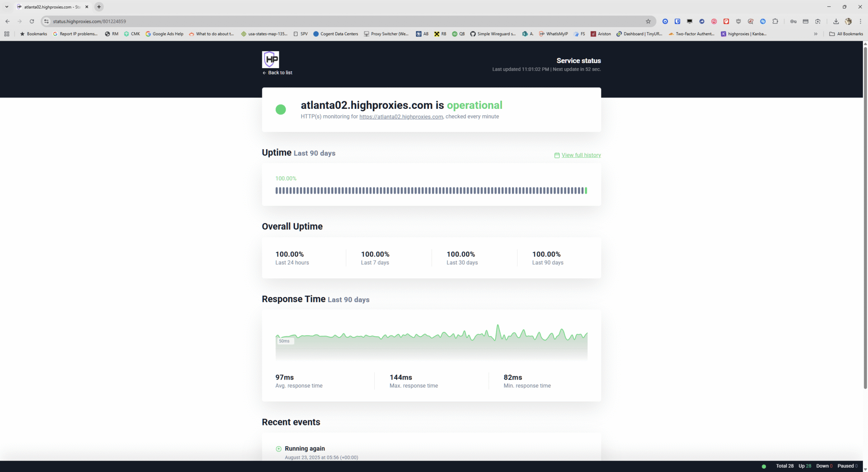868x472 pixels.
Task: Open the Simple Wireguard GitHub bookmark
Action: click(x=493, y=34)
